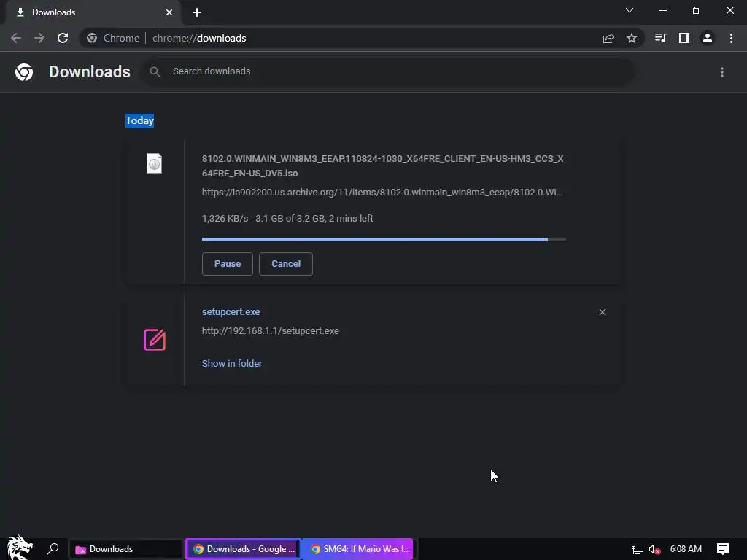Click the ISO file disc icon
The width and height of the screenshot is (747, 560).
[x=155, y=163]
